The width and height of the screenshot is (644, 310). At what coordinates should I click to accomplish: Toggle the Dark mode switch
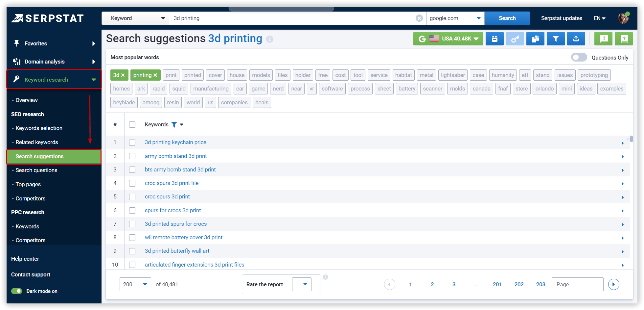[x=16, y=291]
